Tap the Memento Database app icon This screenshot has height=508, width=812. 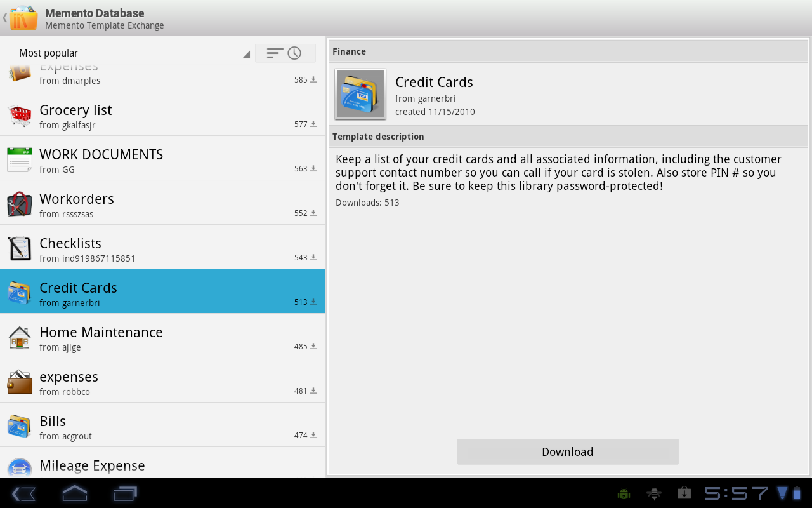pos(23,18)
